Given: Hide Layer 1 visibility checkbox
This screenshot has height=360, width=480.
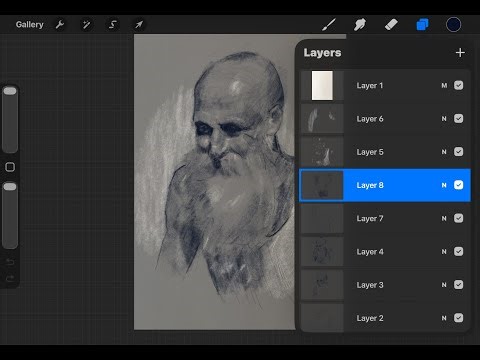Looking at the screenshot, I should (459, 85).
